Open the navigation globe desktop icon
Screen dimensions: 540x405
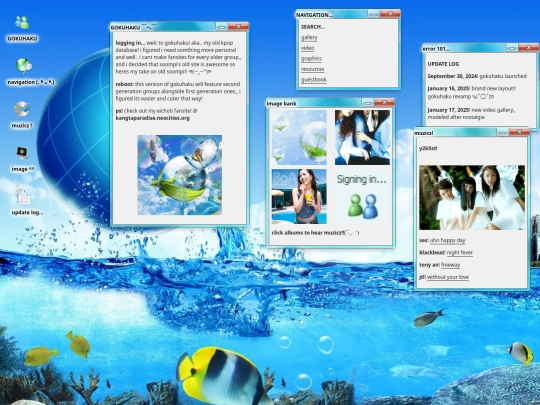point(24,66)
